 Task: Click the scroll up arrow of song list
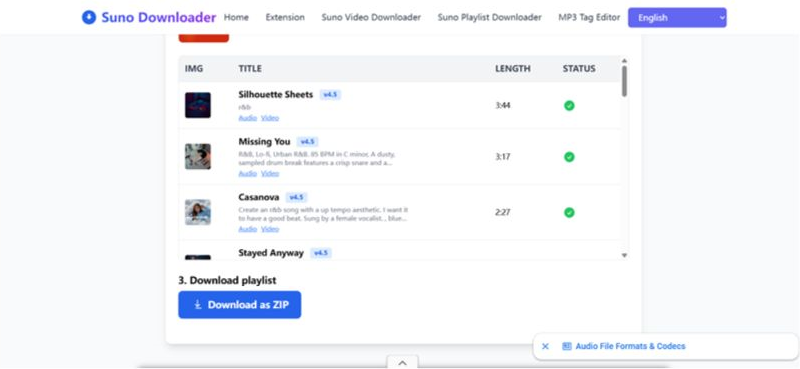pos(624,61)
